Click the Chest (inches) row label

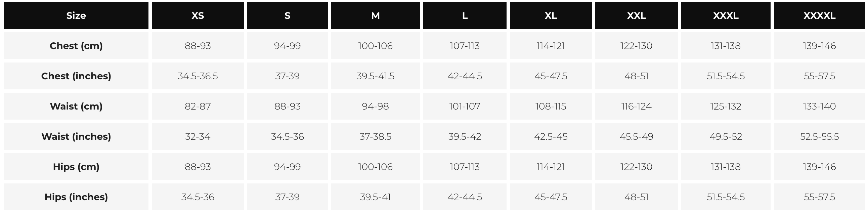tap(76, 76)
